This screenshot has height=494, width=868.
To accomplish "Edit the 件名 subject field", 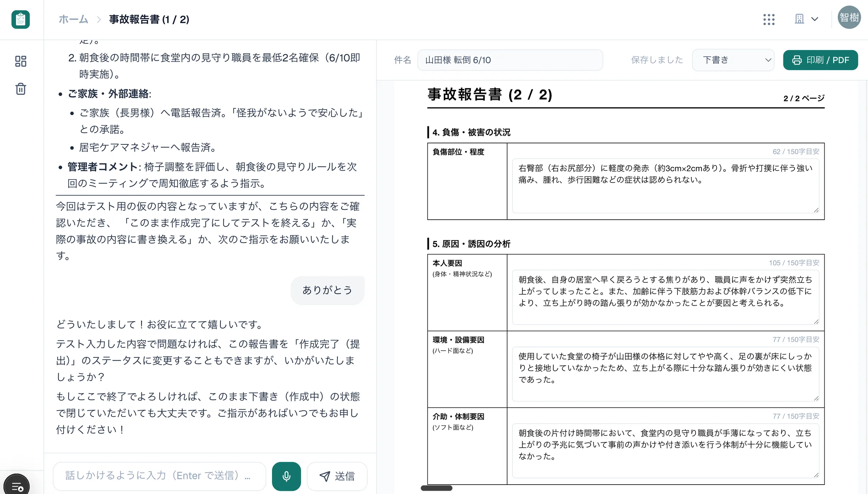I will tap(510, 60).
